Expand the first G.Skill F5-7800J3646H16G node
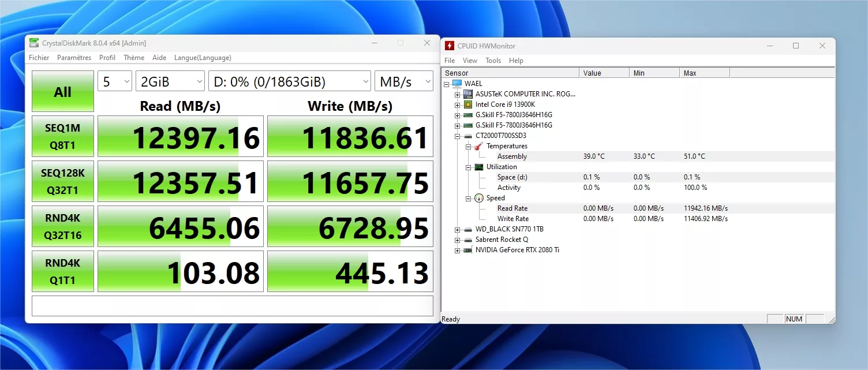This screenshot has height=370, width=868. (457, 115)
